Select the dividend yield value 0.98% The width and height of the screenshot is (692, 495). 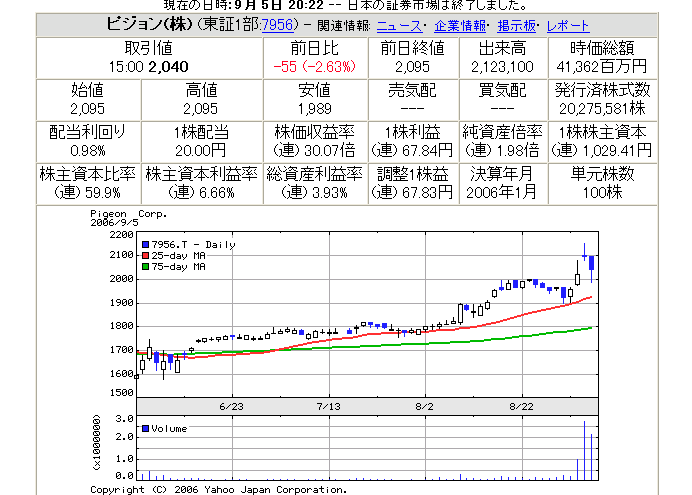(88, 151)
